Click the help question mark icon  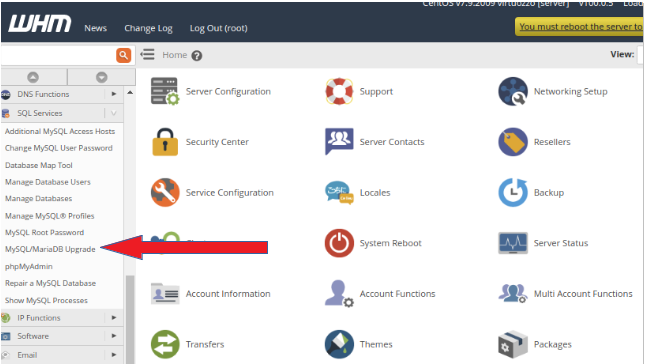197,56
